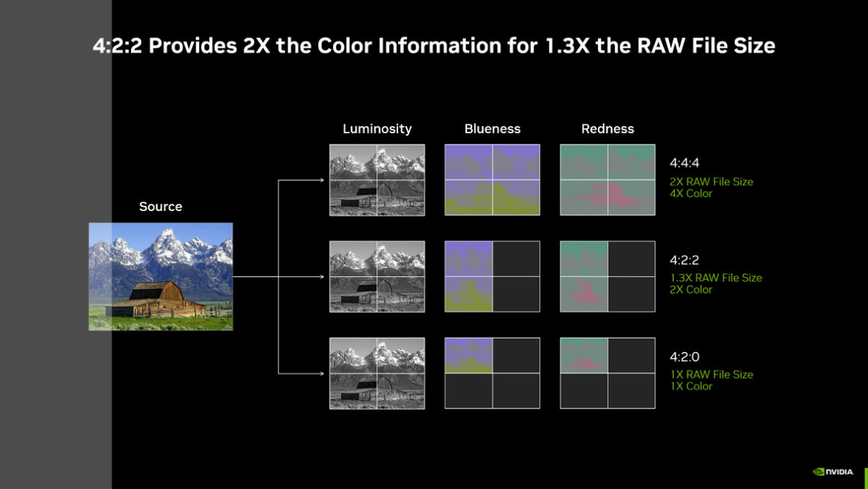Click the "4X Color" text
The width and height of the screenshot is (868, 489).
click(691, 194)
